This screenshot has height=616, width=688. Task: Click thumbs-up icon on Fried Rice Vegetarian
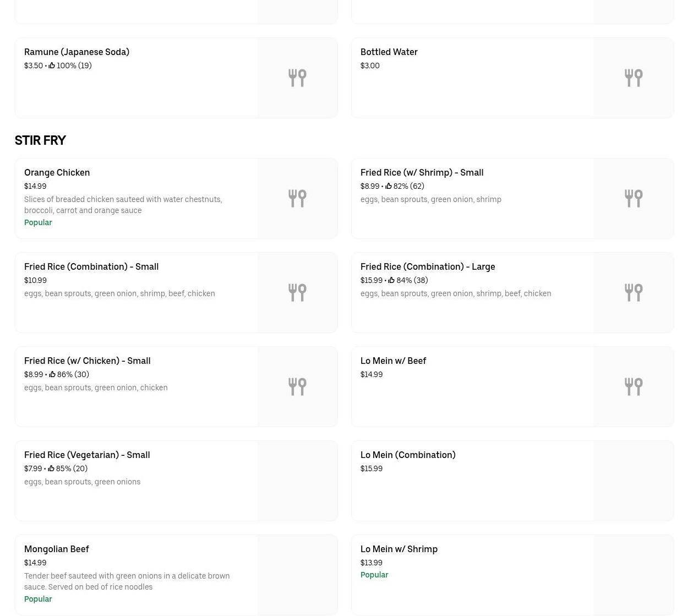point(51,468)
